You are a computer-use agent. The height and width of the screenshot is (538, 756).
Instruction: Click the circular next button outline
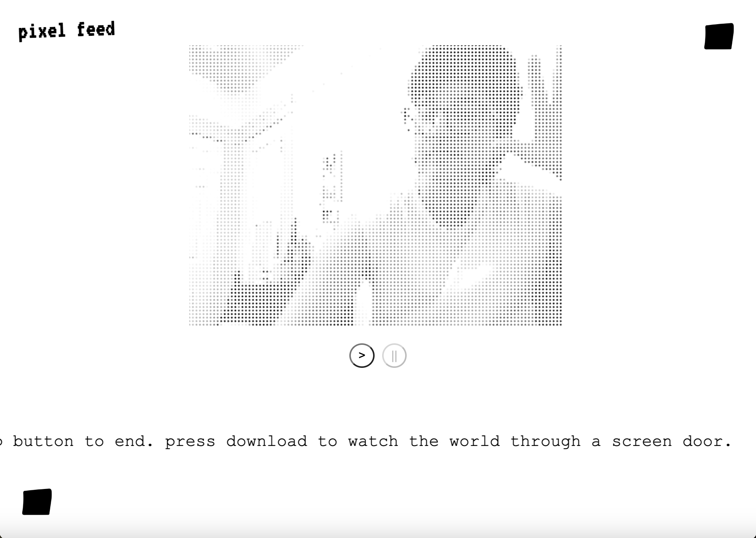pos(362,355)
